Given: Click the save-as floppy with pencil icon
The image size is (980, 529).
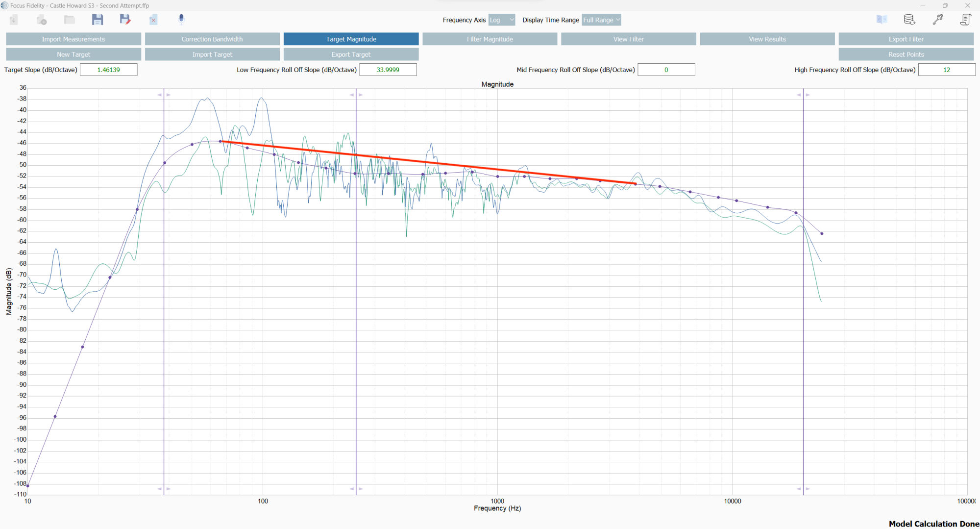Looking at the screenshot, I should pyautogui.click(x=125, y=20).
